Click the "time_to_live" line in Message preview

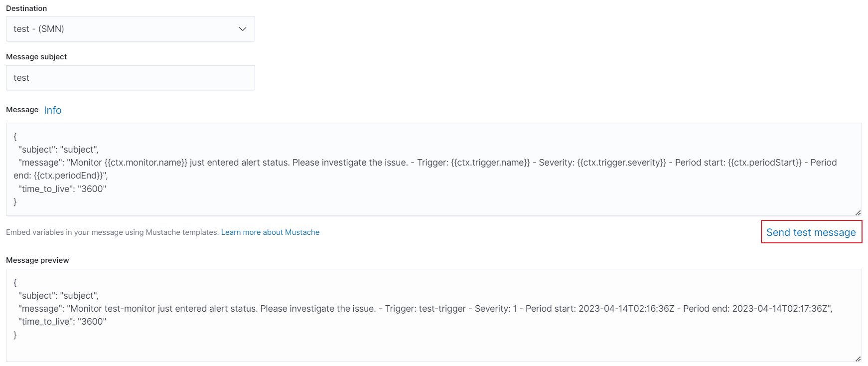coord(62,322)
